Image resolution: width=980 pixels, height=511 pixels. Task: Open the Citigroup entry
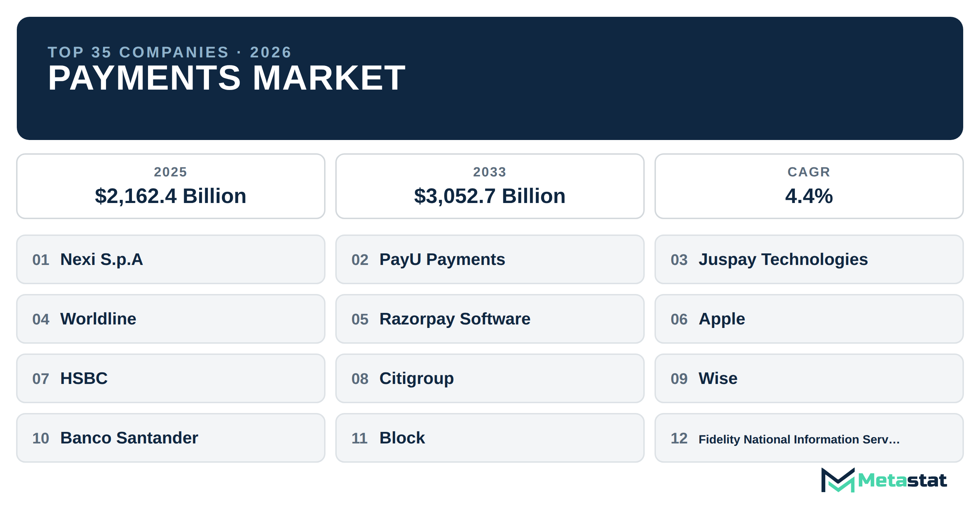(490, 378)
